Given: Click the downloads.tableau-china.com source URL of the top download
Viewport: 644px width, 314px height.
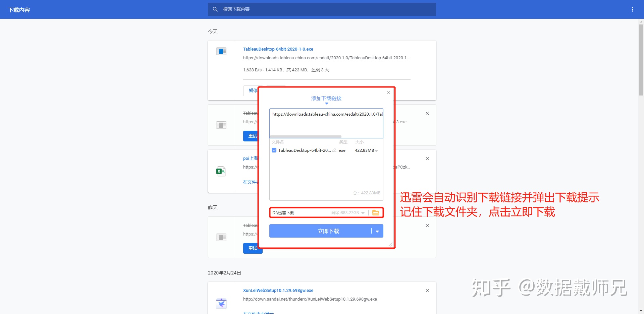Looking at the screenshot, I should coord(326,58).
